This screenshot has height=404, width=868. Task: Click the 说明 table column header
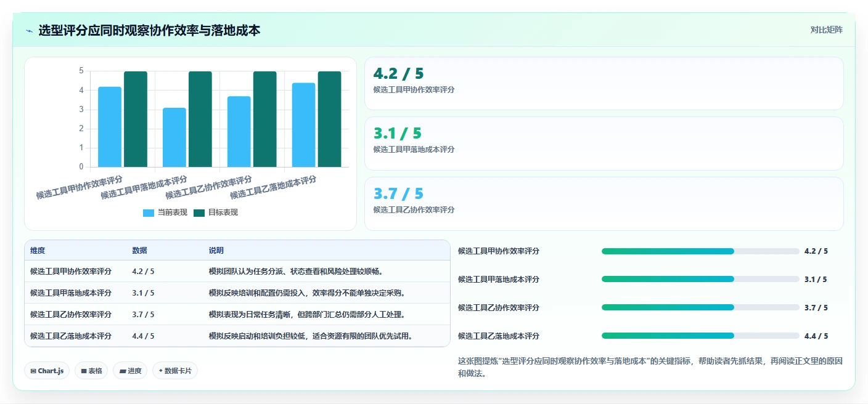(x=216, y=251)
